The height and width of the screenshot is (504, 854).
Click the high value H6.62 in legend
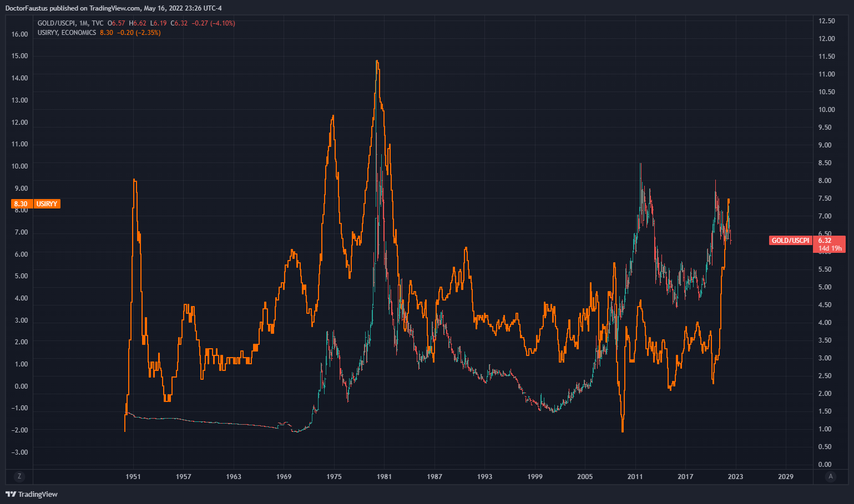click(x=138, y=23)
